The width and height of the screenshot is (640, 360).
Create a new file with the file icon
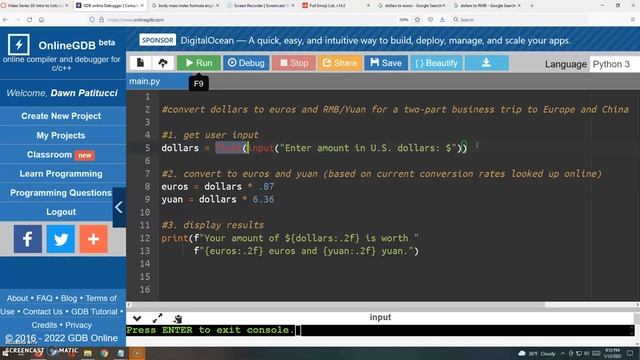pos(140,63)
